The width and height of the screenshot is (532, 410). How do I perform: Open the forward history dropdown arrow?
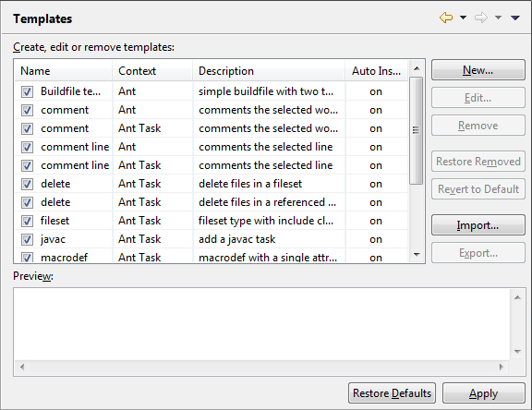(498, 18)
